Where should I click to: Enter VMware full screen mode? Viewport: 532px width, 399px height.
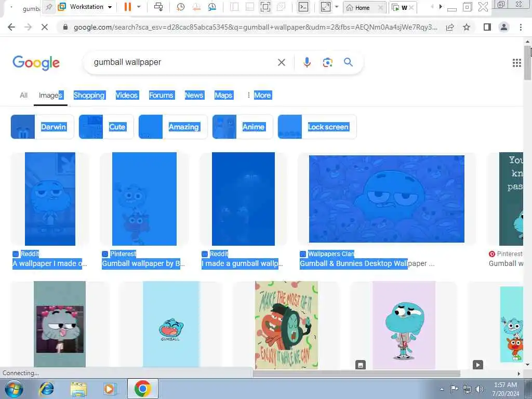265,7
